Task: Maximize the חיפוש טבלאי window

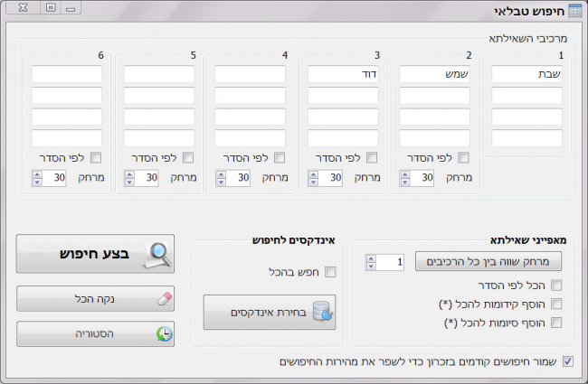Action: click(x=51, y=7)
